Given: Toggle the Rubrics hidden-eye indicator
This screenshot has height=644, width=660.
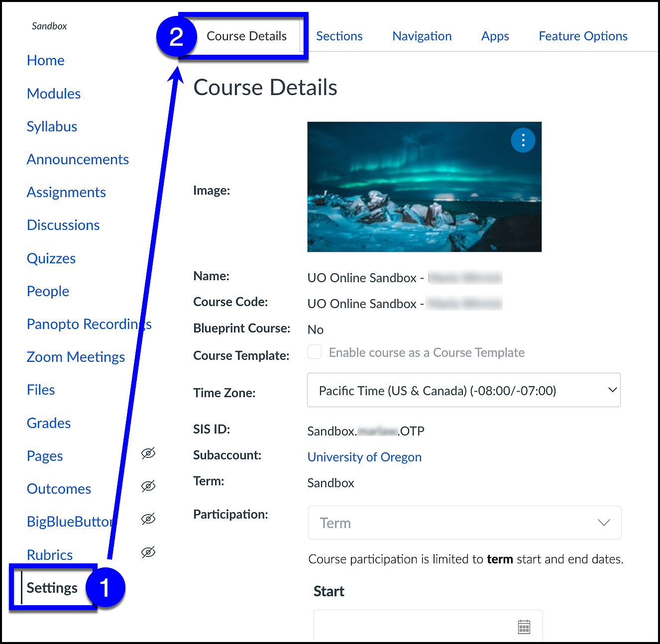Looking at the screenshot, I should point(148,551).
